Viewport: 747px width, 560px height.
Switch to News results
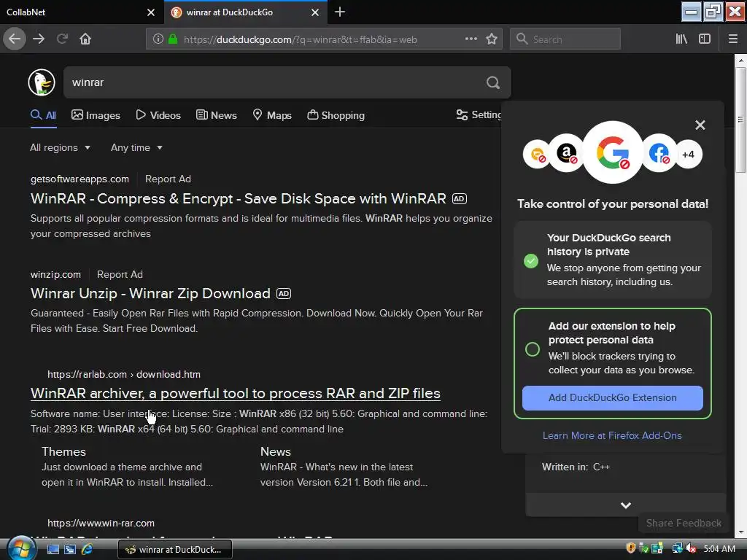tap(217, 115)
